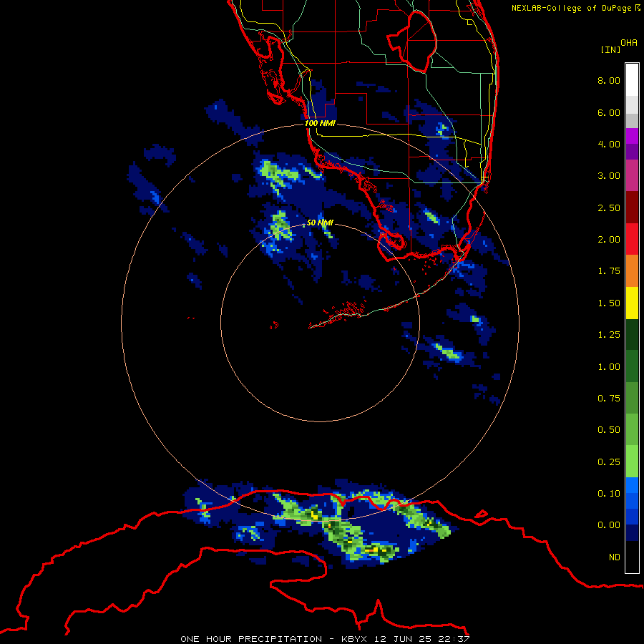Click the ND legend label
This screenshot has width=644, height=644.
point(615,557)
